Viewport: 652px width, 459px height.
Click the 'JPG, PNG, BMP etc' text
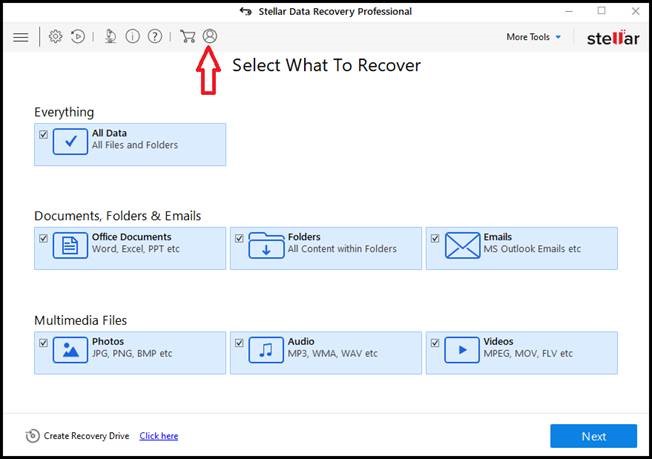(132, 353)
